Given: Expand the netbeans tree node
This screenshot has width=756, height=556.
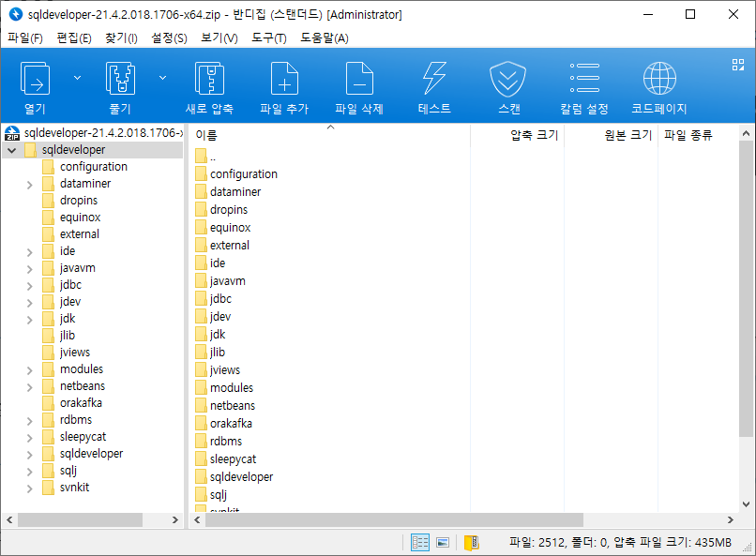Looking at the screenshot, I should click(29, 387).
